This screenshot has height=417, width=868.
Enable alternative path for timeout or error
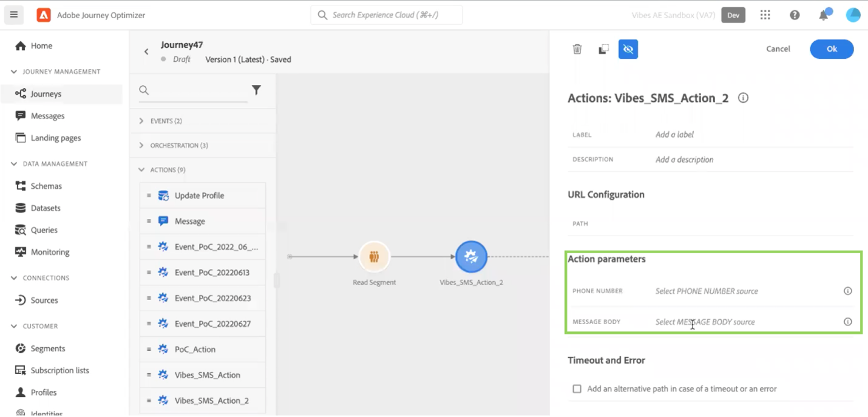577,388
